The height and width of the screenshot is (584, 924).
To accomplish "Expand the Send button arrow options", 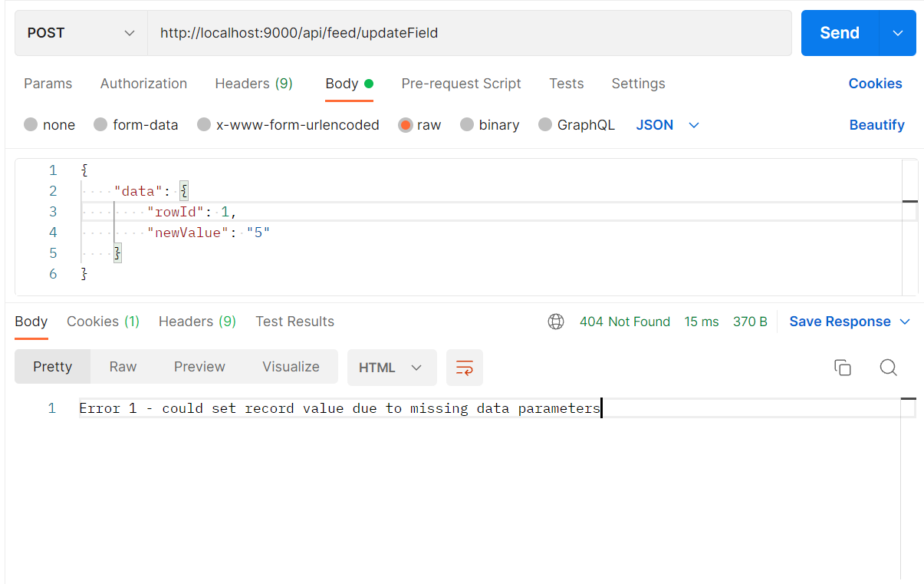I will (897, 33).
